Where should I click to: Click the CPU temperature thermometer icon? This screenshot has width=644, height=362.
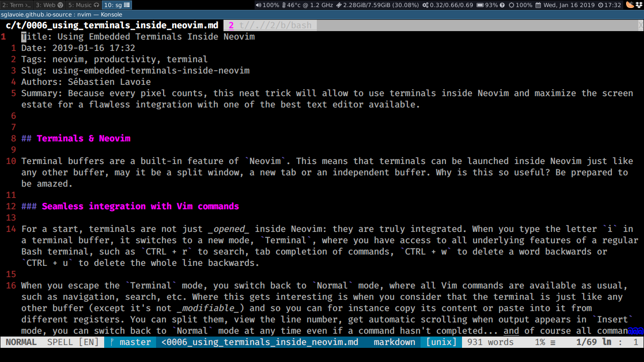click(x=284, y=5)
